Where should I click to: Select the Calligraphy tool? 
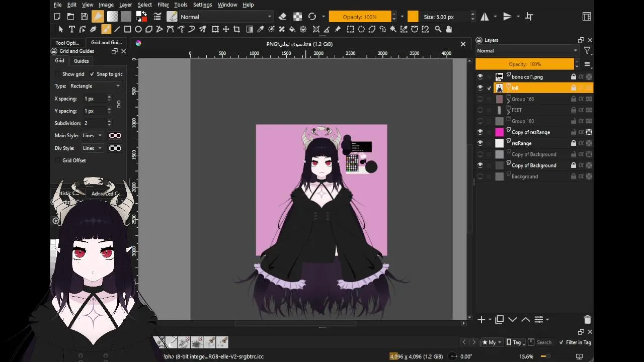pyautogui.click(x=94, y=29)
